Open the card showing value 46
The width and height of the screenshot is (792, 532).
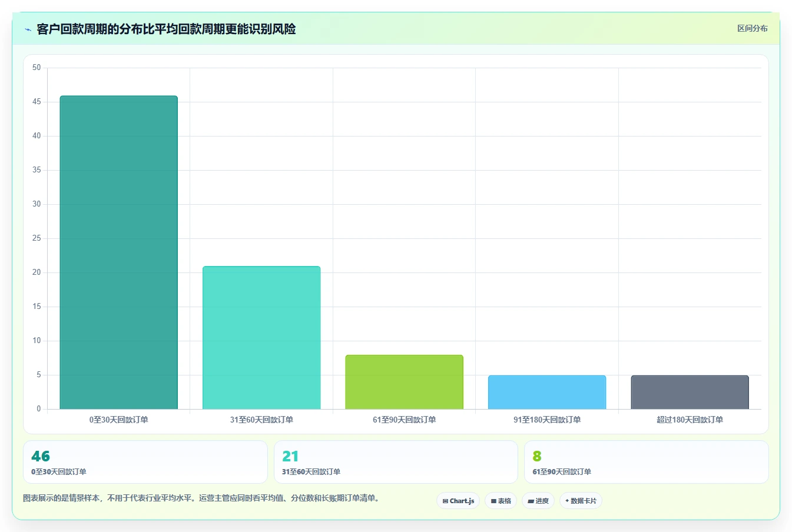[145, 462]
